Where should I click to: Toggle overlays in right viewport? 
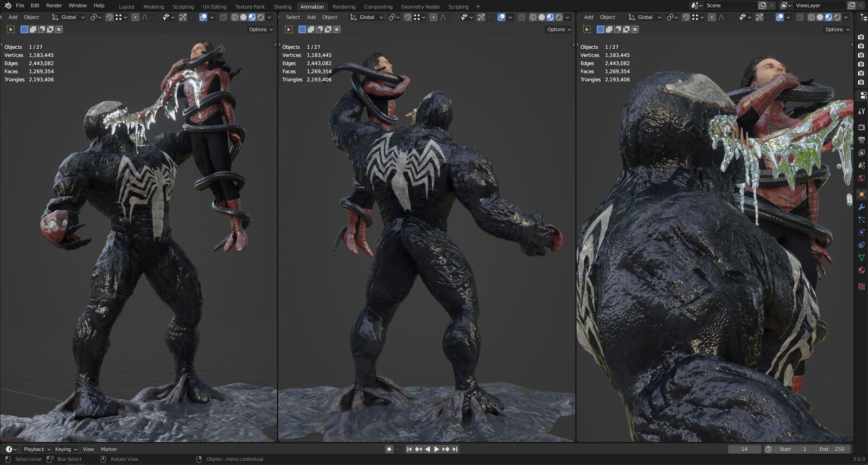click(780, 17)
